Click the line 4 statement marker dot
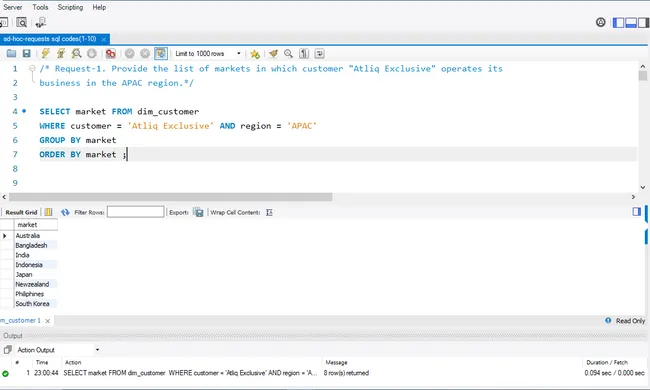Screen dimensions: 650x390 click(24, 111)
